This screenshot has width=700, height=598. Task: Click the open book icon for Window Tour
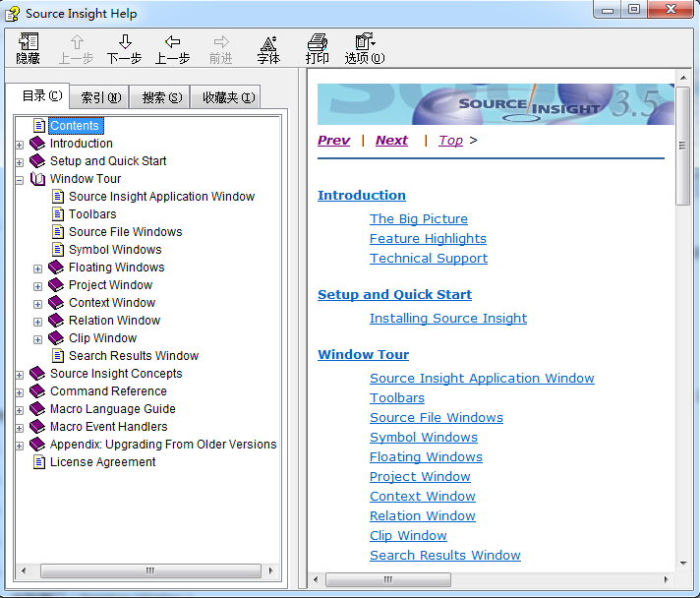point(37,179)
